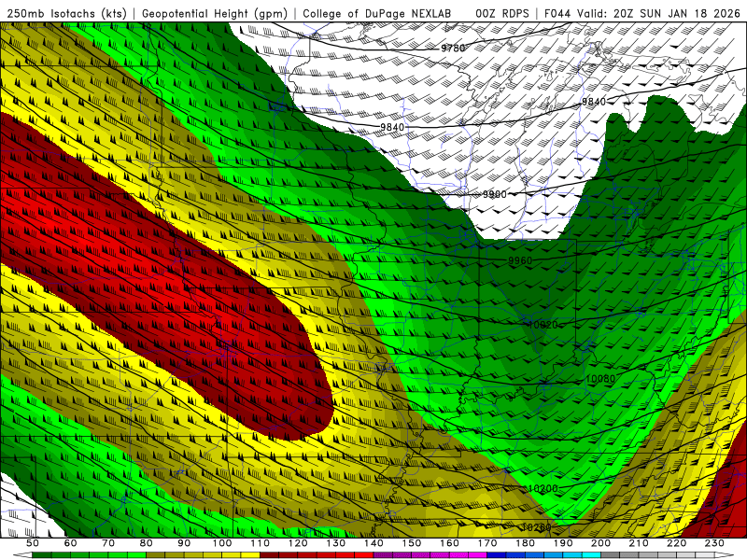Click the darkest green swatch starting at 50
Screen dimensions: 747x560
click(42, 555)
